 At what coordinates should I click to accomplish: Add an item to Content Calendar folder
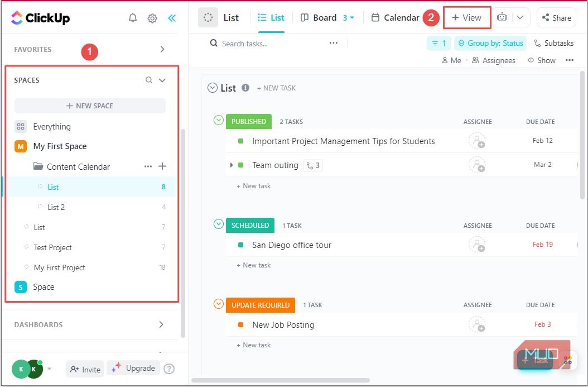pos(162,166)
